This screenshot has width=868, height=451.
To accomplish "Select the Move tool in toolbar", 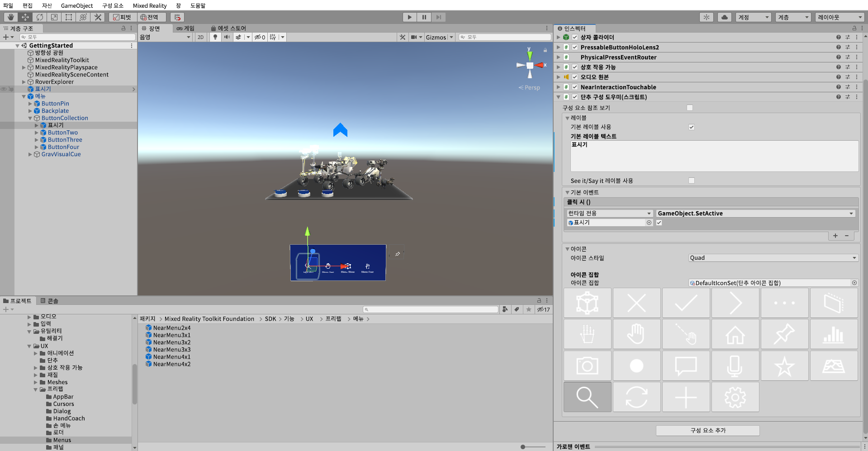I will [x=25, y=17].
